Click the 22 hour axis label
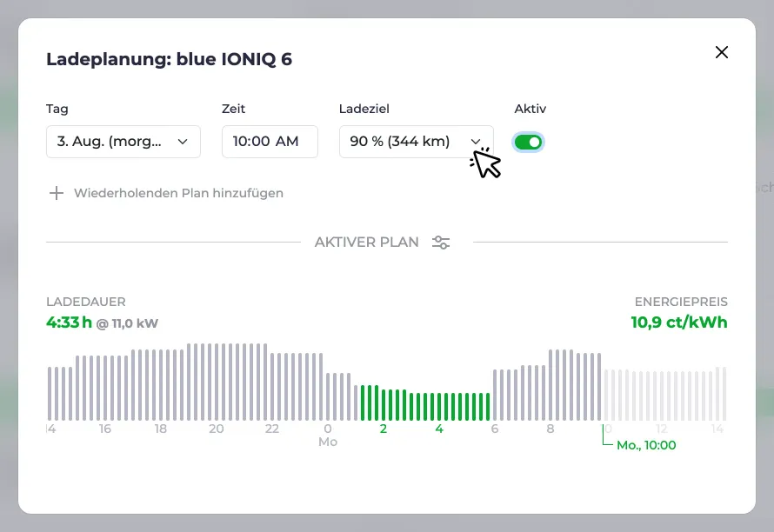This screenshot has height=532, width=774. [272, 429]
